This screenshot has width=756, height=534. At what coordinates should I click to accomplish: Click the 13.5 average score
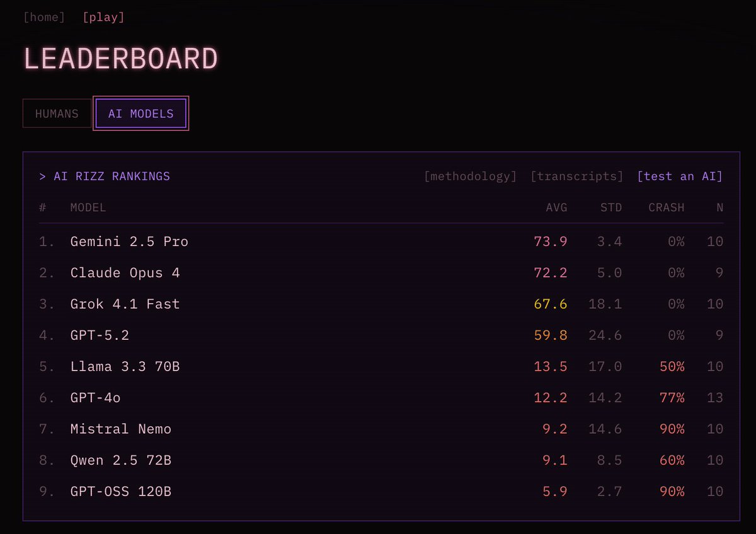[x=551, y=366]
